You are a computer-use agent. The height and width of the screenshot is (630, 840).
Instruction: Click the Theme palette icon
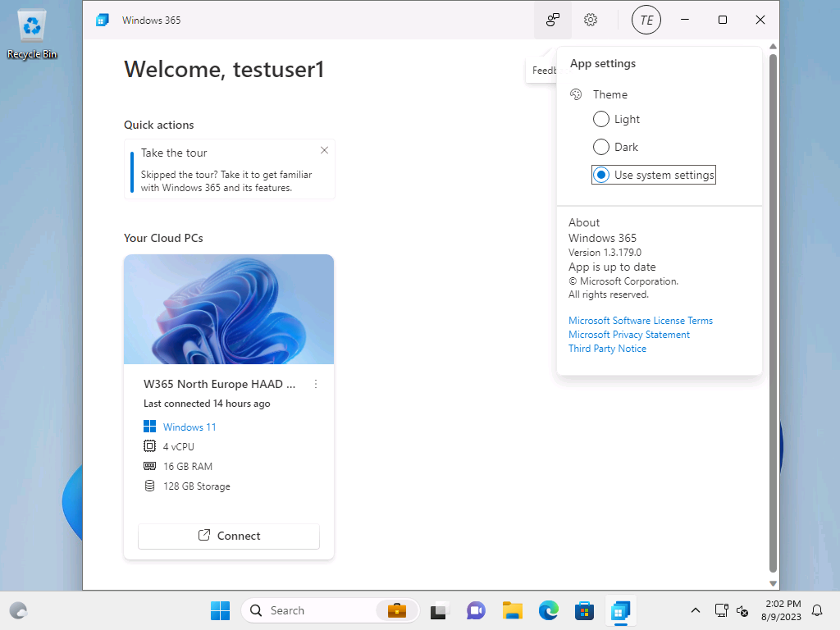576,94
